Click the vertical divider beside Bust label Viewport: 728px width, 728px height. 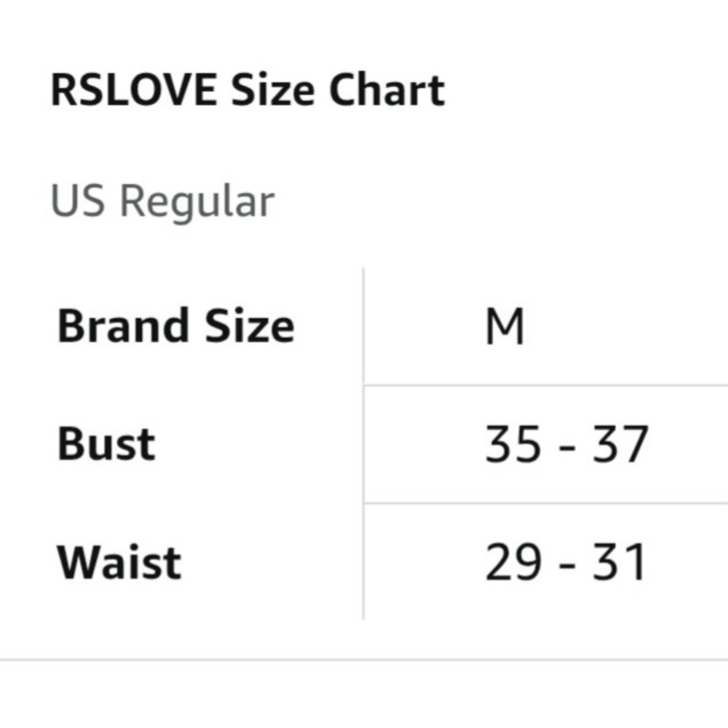tap(363, 444)
